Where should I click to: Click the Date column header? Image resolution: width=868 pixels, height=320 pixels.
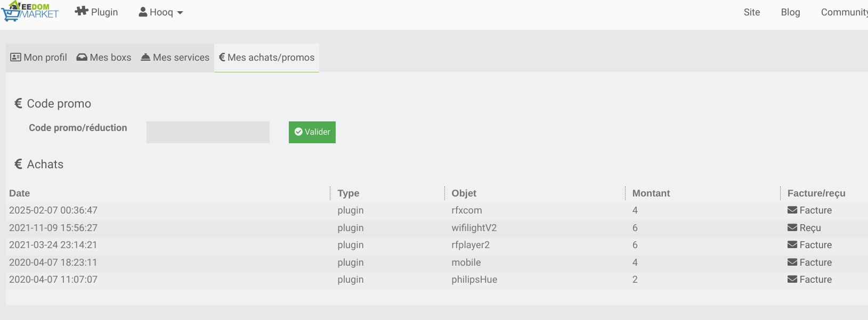pos(20,193)
